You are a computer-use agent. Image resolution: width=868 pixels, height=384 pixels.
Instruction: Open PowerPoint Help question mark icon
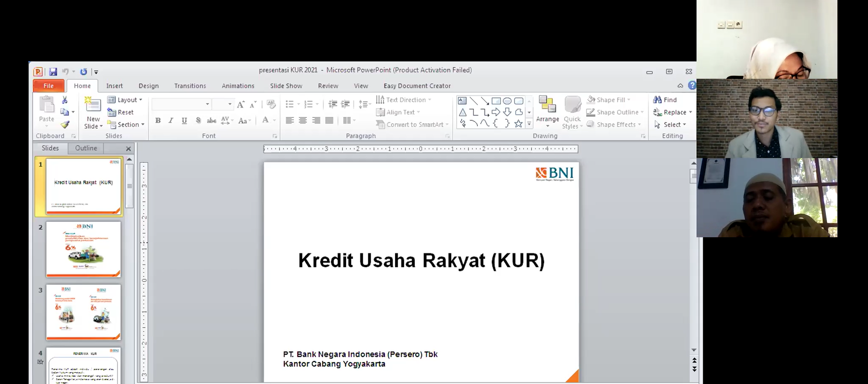[x=691, y=85]
